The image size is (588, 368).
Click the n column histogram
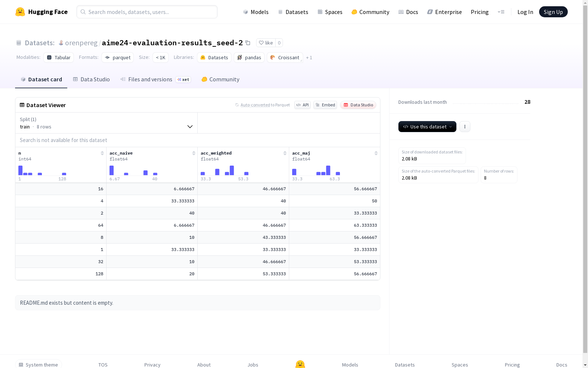click(42, 170)
